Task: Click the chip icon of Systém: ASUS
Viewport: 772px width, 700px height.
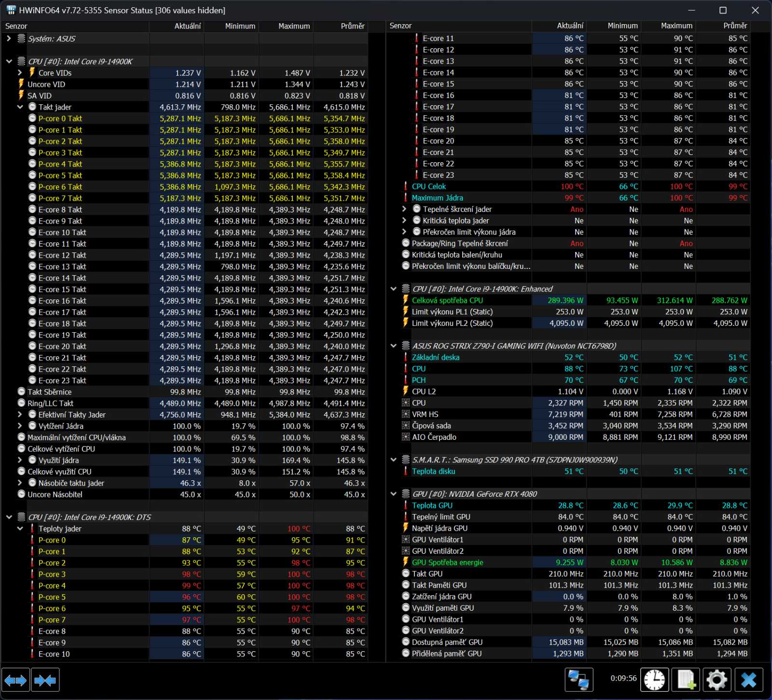Action: click(21, 38)
